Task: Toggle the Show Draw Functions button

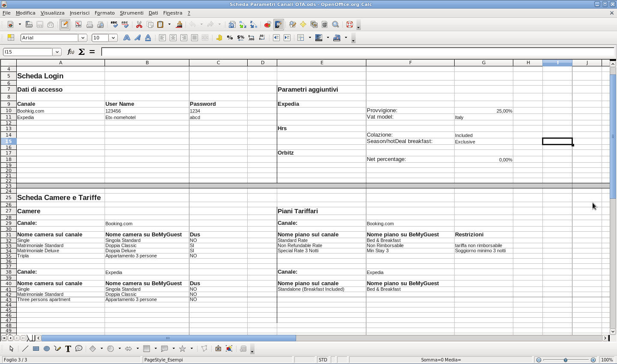Action: tap(279, 25)
